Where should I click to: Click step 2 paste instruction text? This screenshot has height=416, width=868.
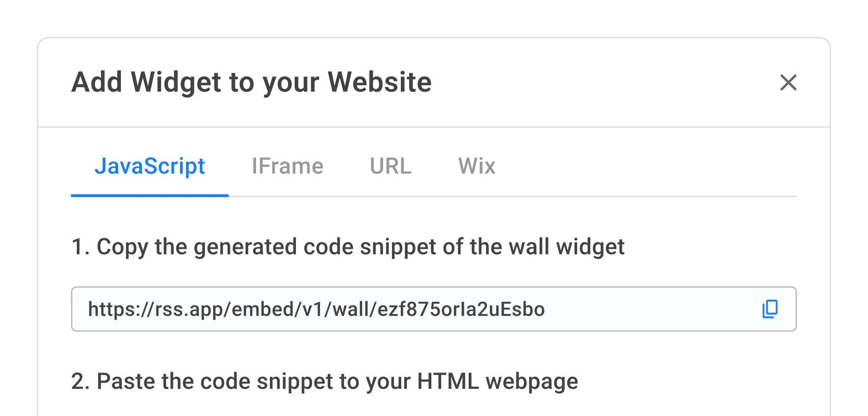[325, 381]
